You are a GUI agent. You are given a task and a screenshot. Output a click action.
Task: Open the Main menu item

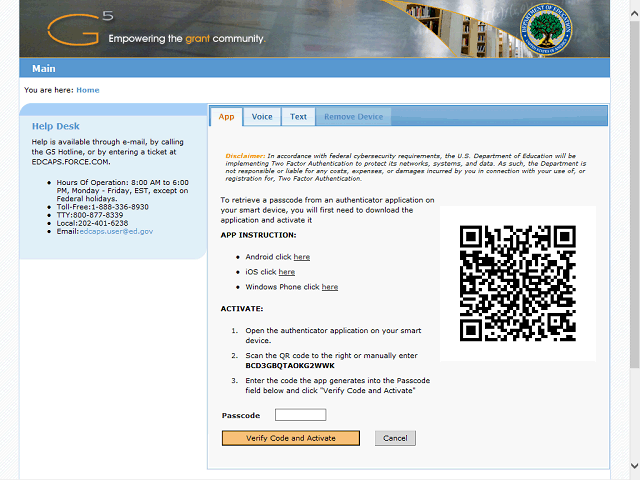43,69
